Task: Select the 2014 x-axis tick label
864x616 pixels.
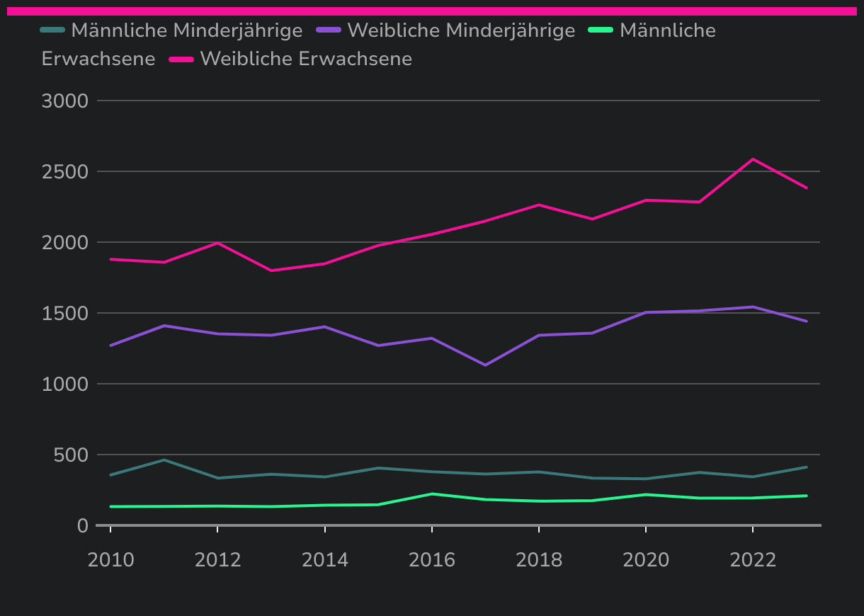Action: pos(325,560)
